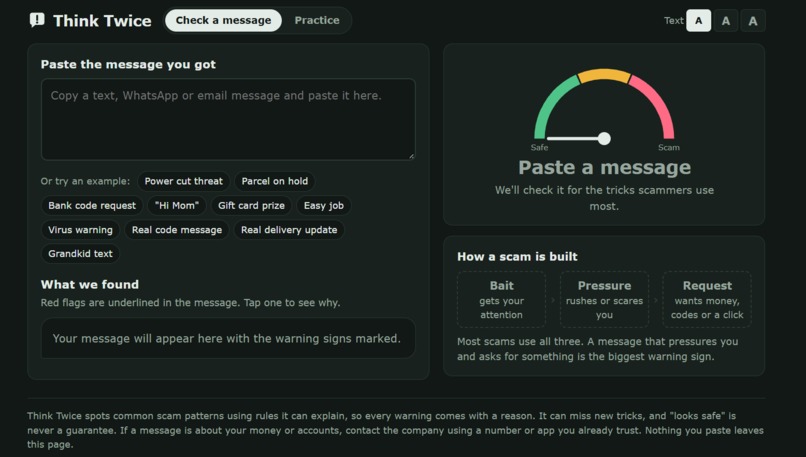This screenshot has width=806, height=457.
Task: Click the Pressure step card
Action: [604, 300]
